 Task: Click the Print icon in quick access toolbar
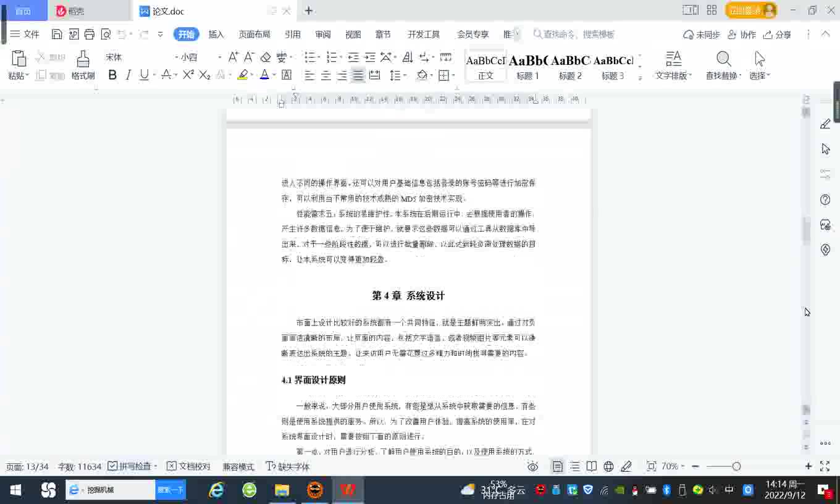tap(90, 35)
